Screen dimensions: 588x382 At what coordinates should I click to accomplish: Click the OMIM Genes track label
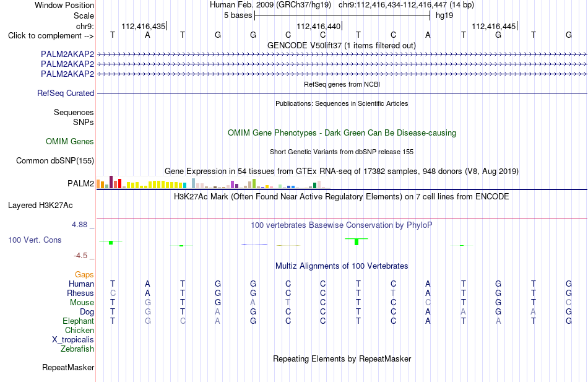tap(70, 141)
